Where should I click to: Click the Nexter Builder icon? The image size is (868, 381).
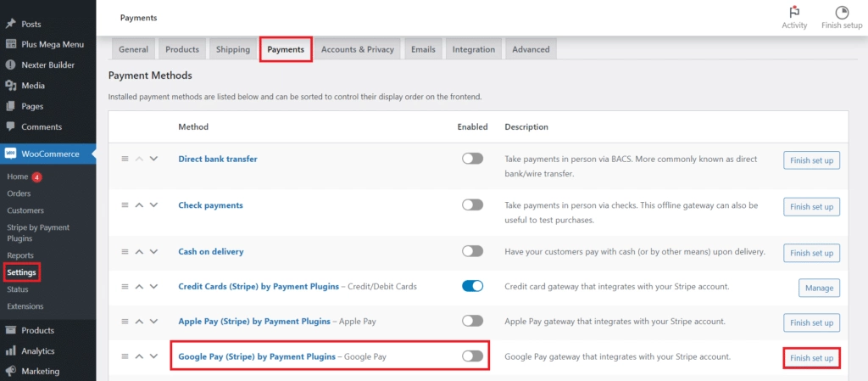point(10,64)
